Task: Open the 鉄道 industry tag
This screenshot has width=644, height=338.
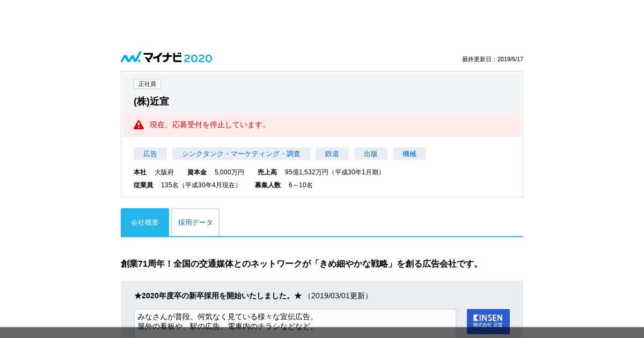Action: point(332,154)
